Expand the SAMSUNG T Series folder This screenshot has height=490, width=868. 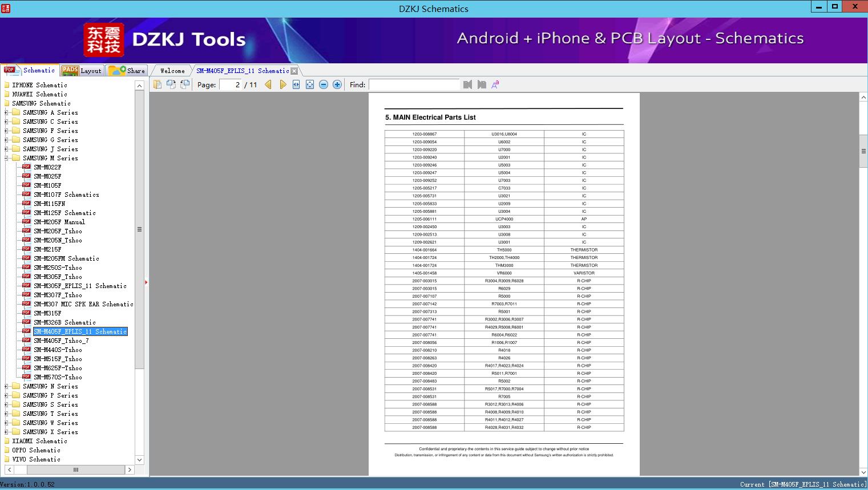tap(6, 414)
